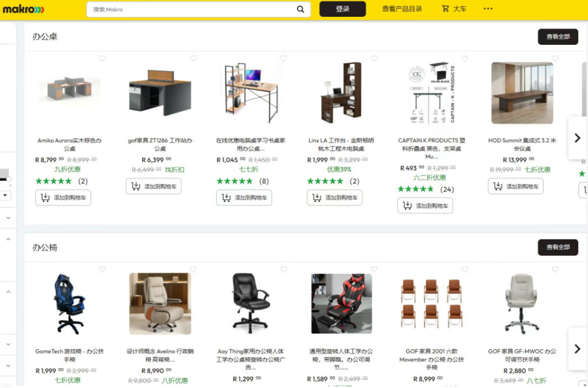This screenshot has height=388, width=588.
Task: Favorite the Aay Thing office chair
Action: point(284,269)
